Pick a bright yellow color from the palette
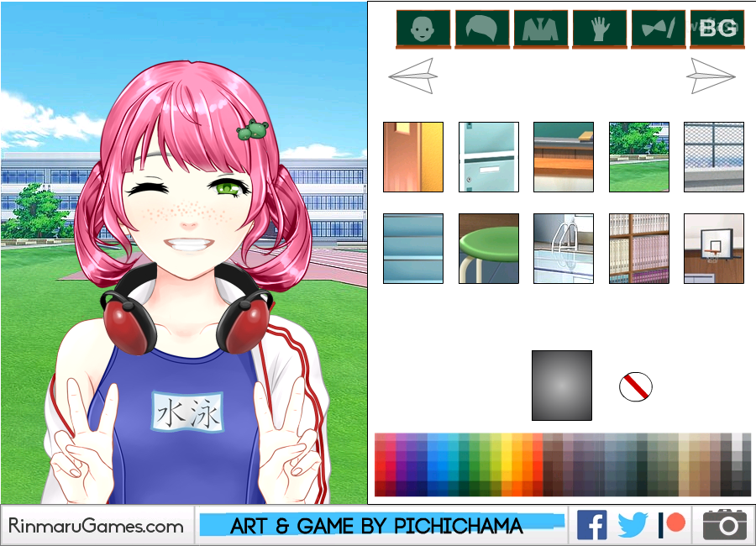The height and width of the screenshot is (546, 756). pos(506,465)
